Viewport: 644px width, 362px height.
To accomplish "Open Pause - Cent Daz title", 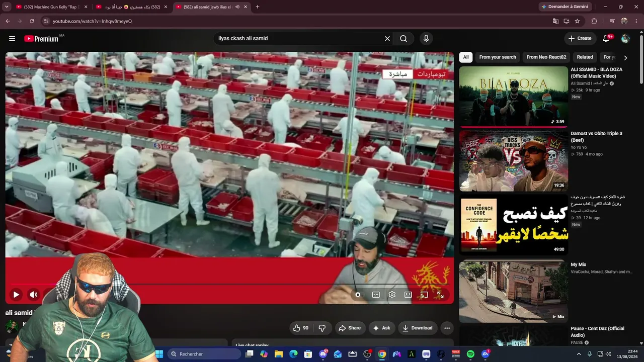I will 597,332.
